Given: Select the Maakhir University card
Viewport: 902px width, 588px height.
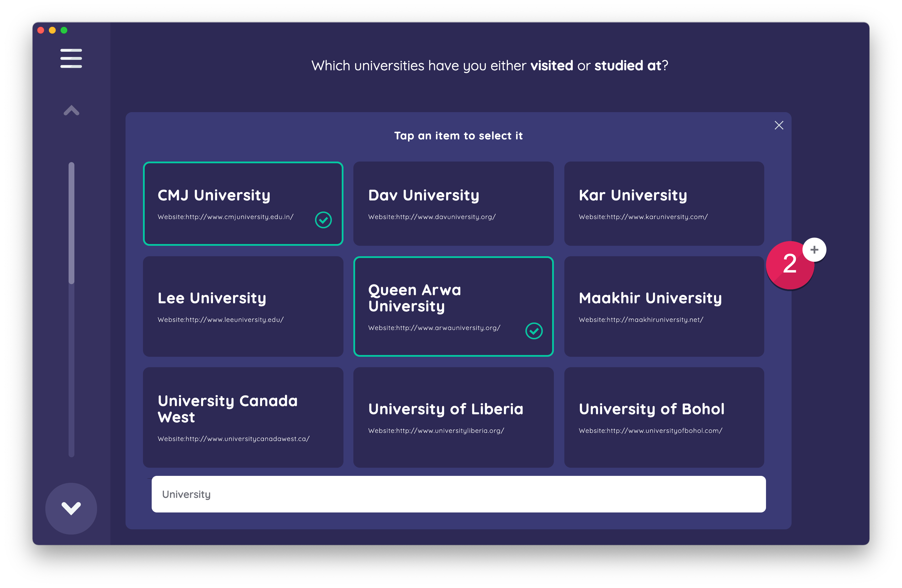Looking at the screenshot, I should coord(664,306).
